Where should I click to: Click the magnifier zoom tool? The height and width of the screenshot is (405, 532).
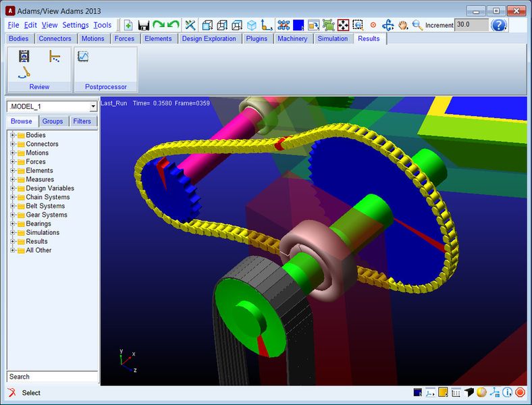pyautogui.click(x=417, y=25)
